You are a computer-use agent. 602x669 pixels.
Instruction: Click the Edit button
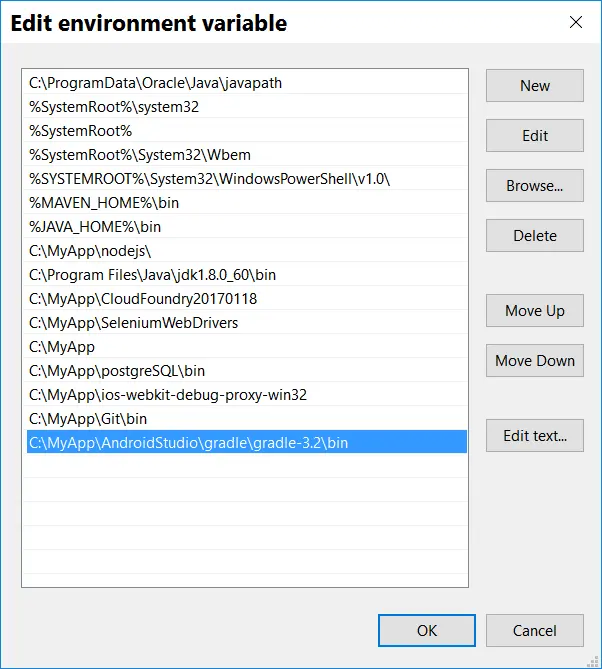535,135
